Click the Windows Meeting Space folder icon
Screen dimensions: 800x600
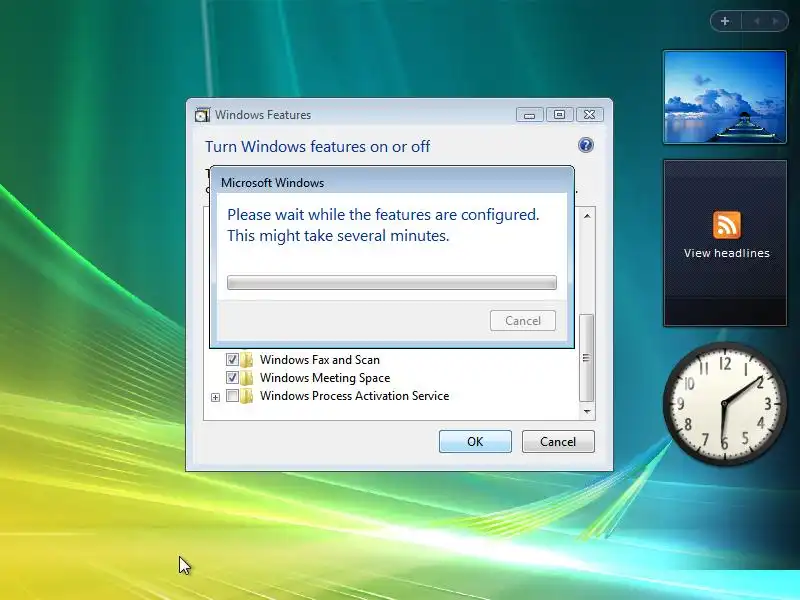pyautogui.click(x=247, y=378)
